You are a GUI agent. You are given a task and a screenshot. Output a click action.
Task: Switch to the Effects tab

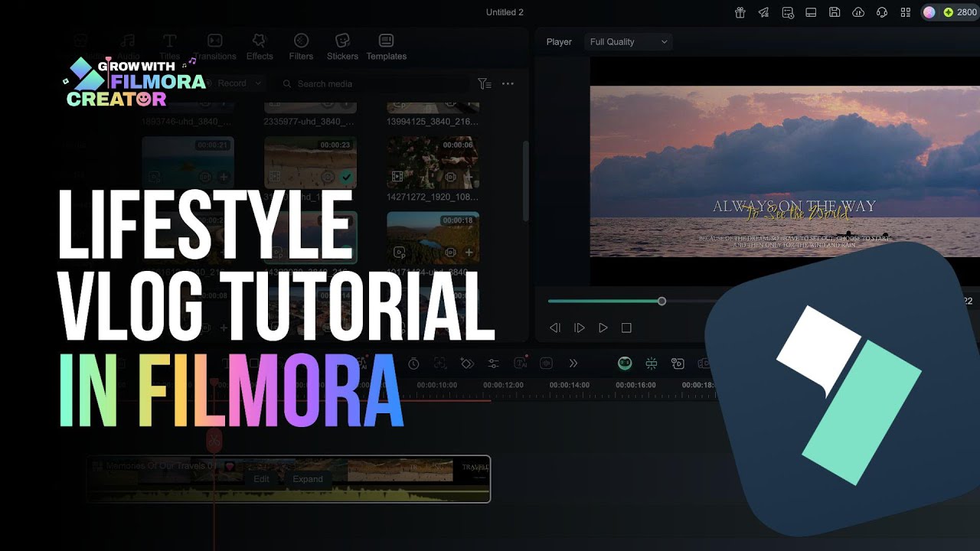pos(260,47)
